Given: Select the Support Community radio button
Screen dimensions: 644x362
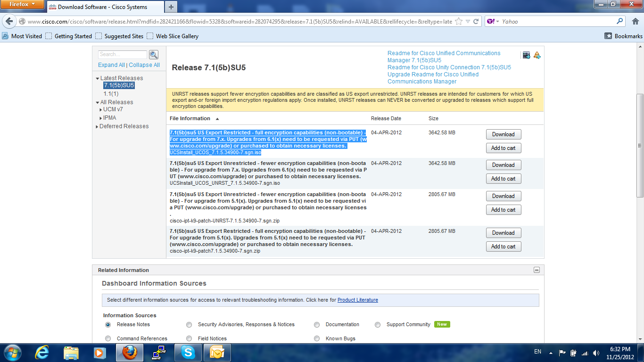Looking at the screenshot, I should point(378,325).
